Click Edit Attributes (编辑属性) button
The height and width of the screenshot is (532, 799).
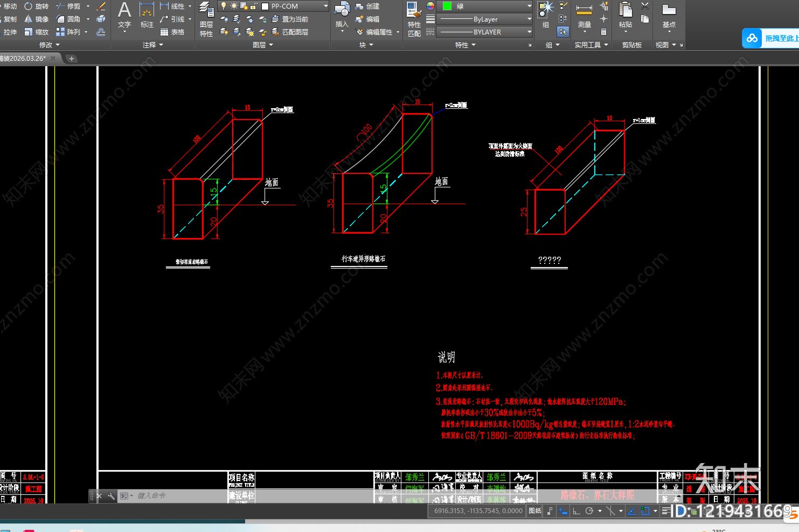[378, 32]
